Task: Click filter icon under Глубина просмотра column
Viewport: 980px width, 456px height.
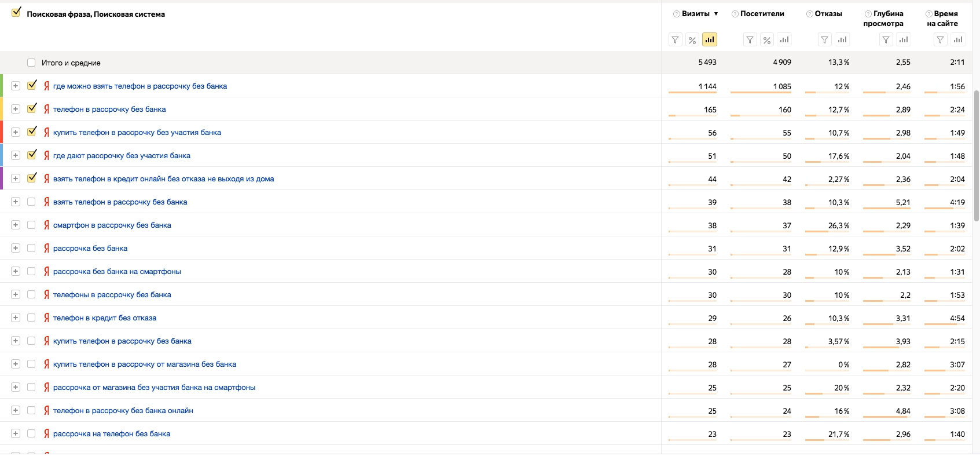Action: click(886, 40)
